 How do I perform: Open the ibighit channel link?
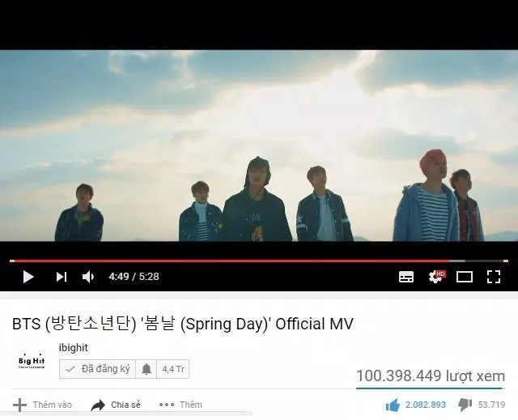point(74,348)
